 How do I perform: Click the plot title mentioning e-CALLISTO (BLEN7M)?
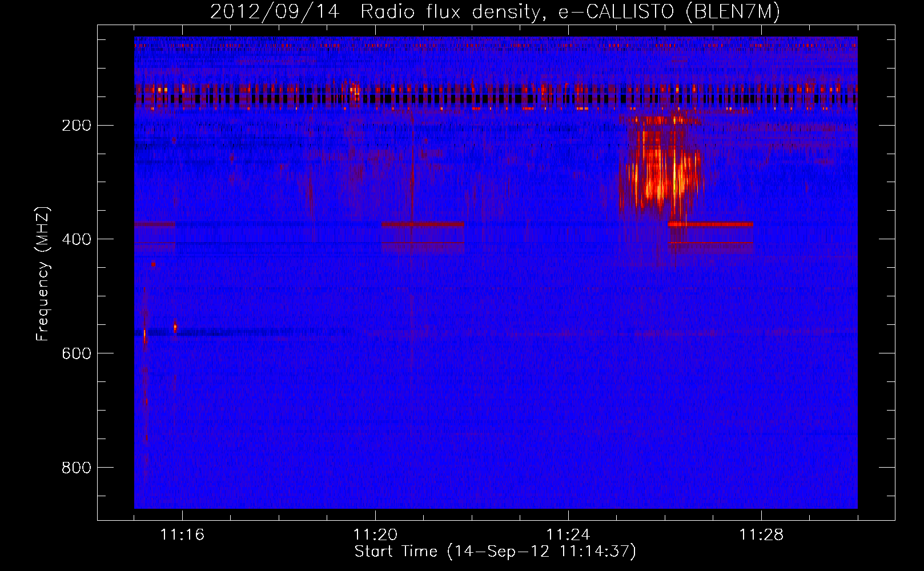pos(495,11)
